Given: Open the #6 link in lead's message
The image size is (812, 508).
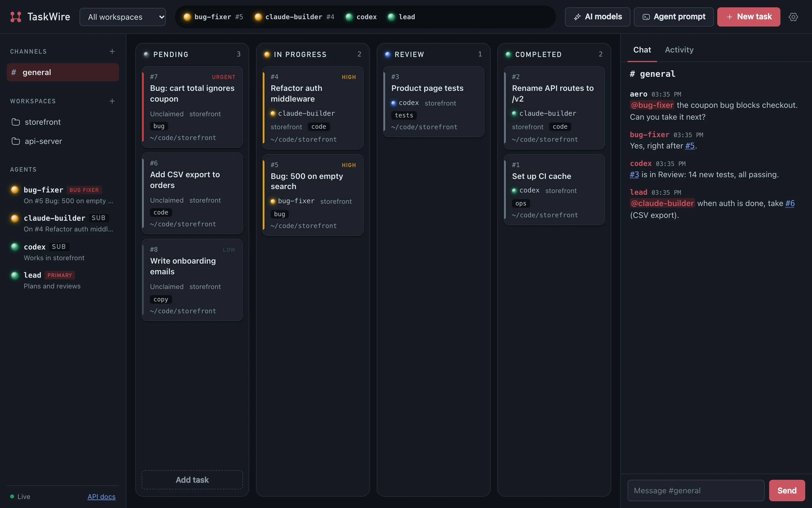Looking at the screenshot, I should tap(790, 203).
